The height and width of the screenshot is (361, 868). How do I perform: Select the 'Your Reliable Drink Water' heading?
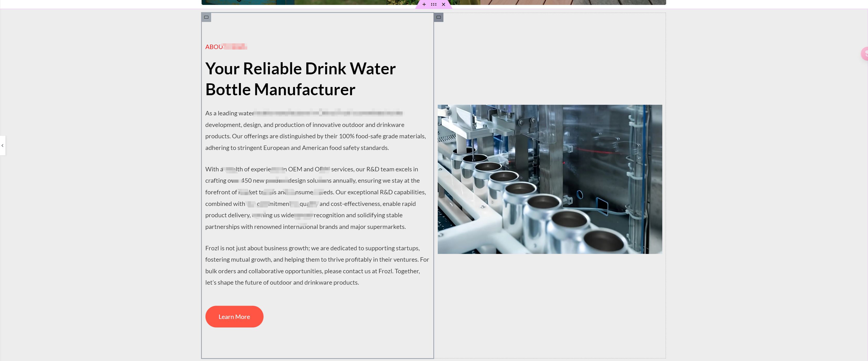click(x=300, y=69)
